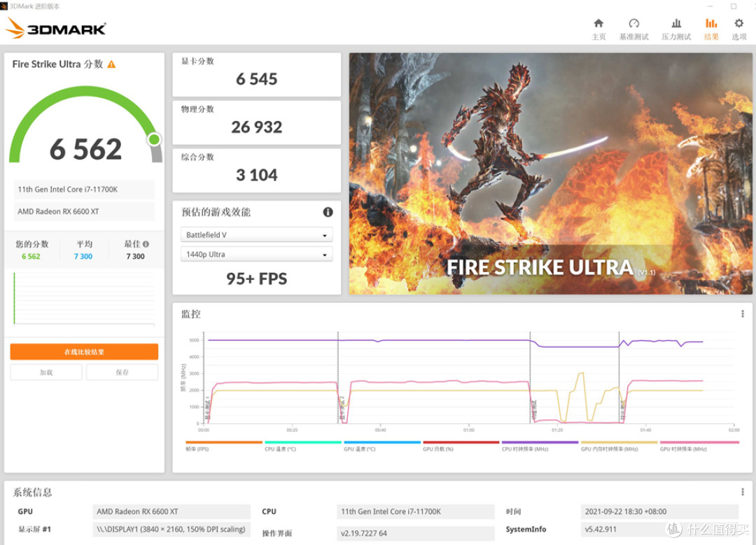The height and width of the screenshot is (545, 756).
Task: Click the physics score 26 932 card
Action: click(x=256, y=122)
